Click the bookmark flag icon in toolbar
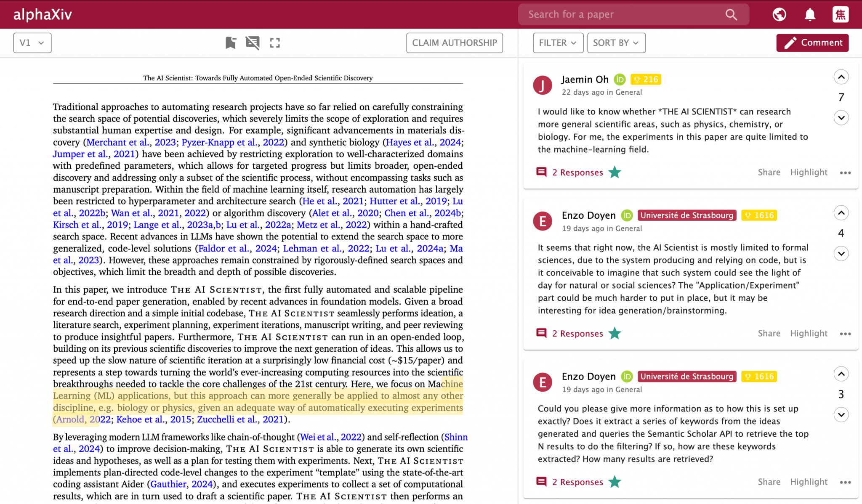Viewport: 862px width, 504px height. tap(230, 42)
